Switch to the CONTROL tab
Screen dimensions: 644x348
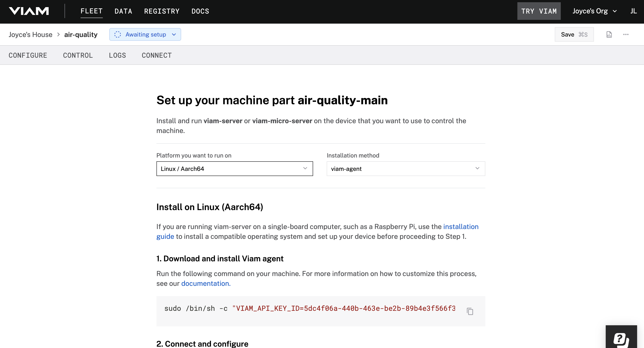[78, 55]
